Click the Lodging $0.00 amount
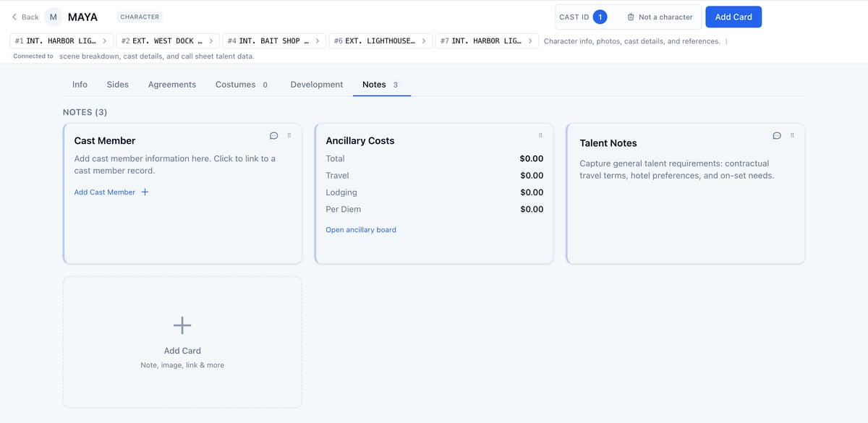Viewport: 868px width, 423px height. [532, 192]
